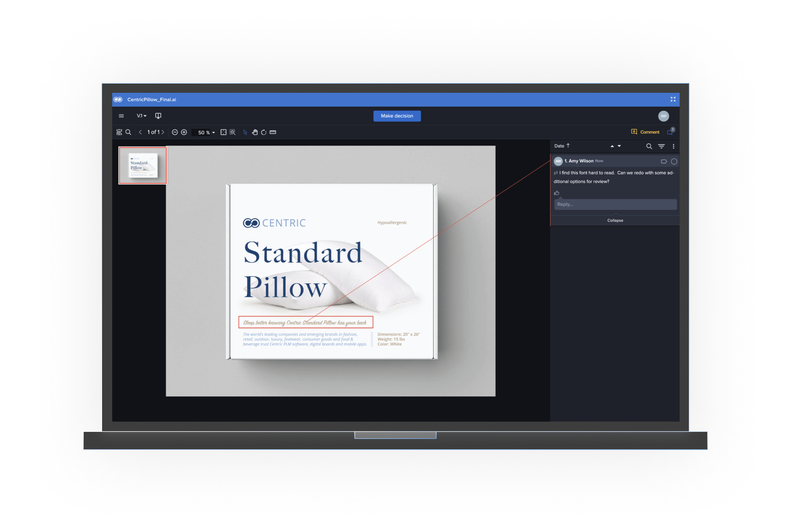
Task: Like Amy Wilson's comment with thumbs up
Action: click(557, 193)
